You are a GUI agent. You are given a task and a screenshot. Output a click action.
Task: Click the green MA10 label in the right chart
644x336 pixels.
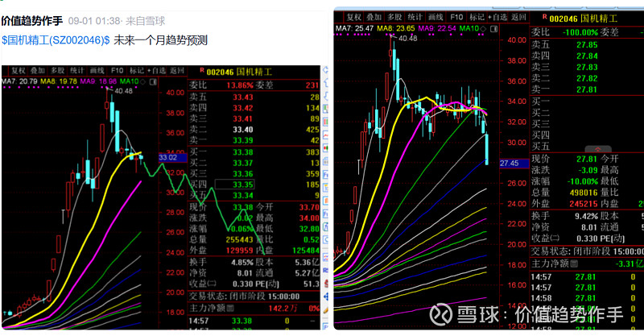(469, 28)
